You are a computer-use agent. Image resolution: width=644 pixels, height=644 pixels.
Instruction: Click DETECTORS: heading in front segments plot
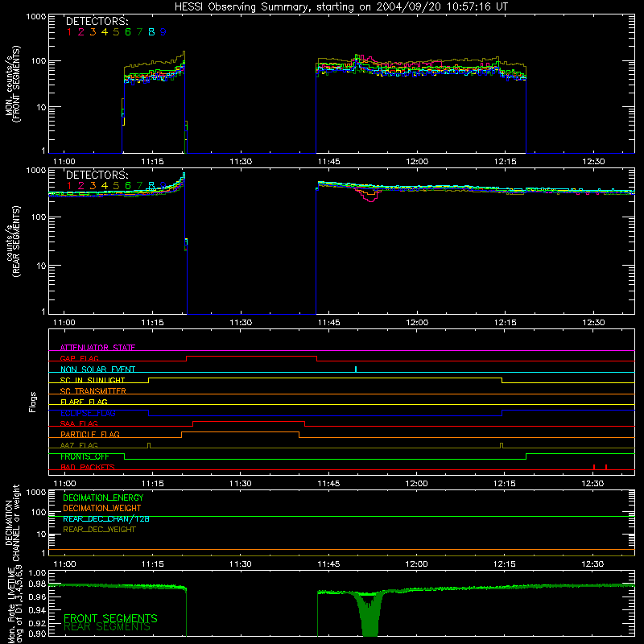pyautogui.click(x=97, y=22)
